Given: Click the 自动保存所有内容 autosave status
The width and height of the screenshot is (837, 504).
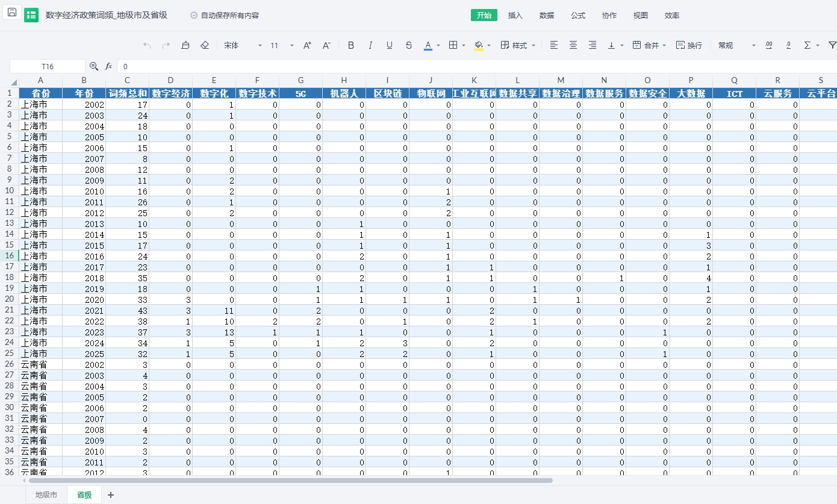Looking at the screenshot, I should tap(225, 16).
